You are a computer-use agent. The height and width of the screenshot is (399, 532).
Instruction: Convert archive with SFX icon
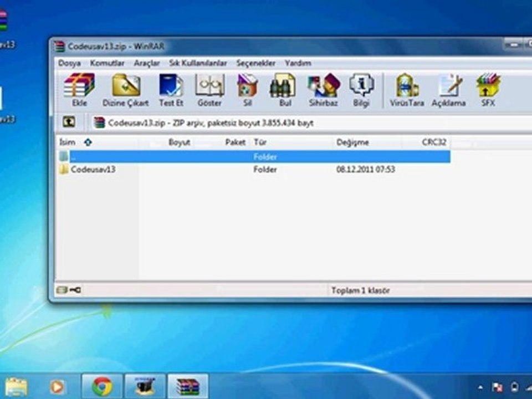click(488, 90)
